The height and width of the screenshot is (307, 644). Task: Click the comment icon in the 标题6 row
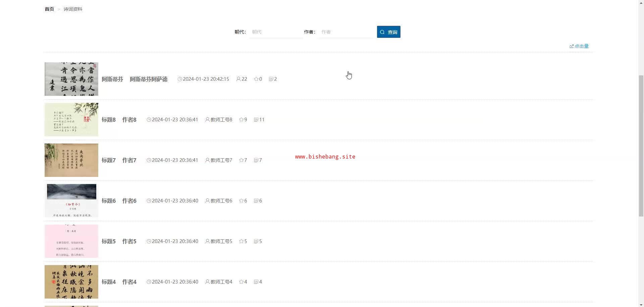coord(256,201)
